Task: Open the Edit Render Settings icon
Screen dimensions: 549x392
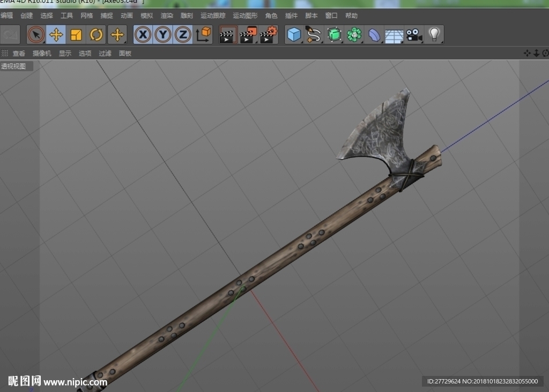Action: point(268,35)
